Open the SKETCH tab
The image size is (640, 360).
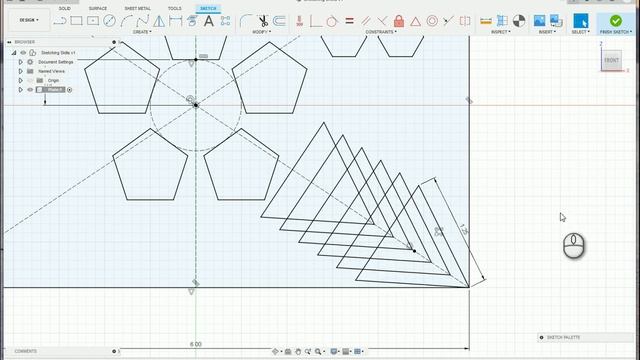[208, 8]
